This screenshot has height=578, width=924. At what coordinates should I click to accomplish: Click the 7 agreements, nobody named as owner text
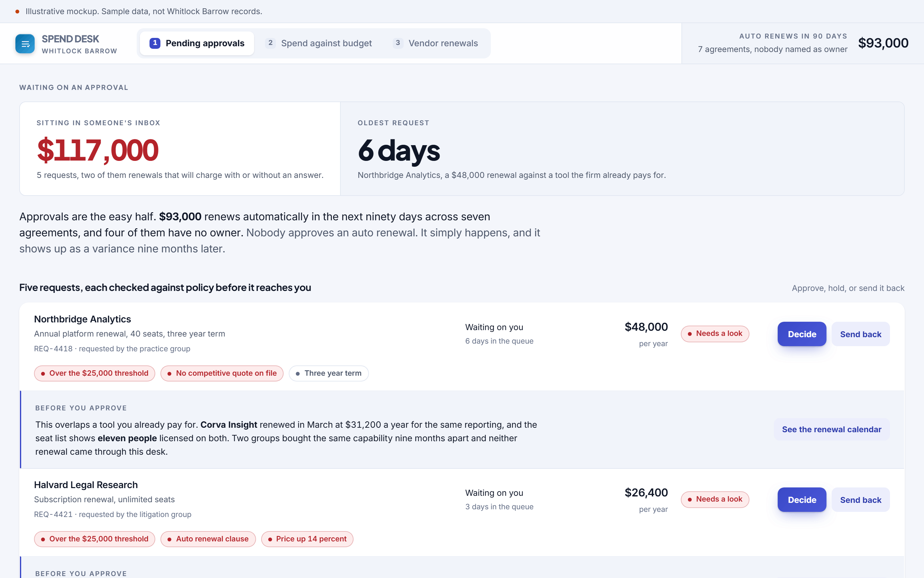pyautogui.click(x=773, y=49)
